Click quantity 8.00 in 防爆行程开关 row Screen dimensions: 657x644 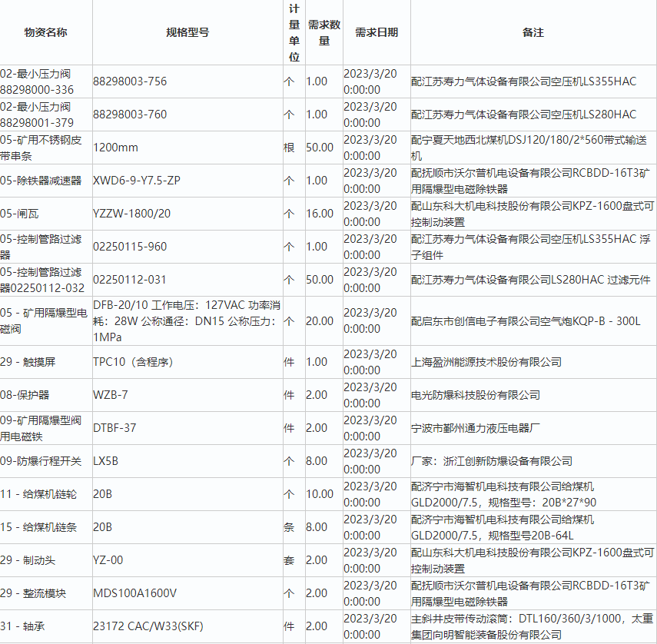324,461
